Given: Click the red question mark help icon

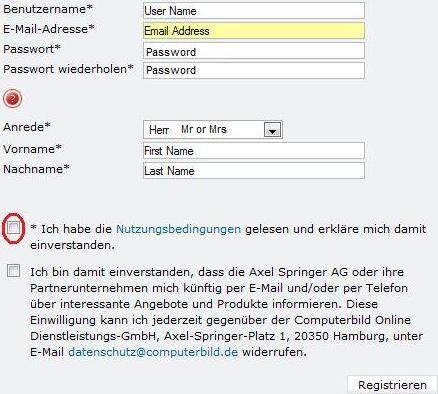Looking at the screenshot, I should (x=13, y=99).
